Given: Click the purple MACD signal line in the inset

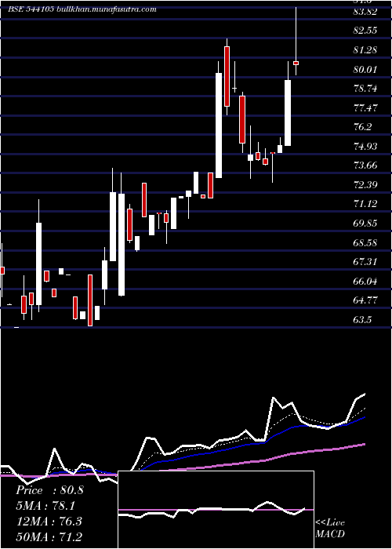Looking at the screenshot, I should (x=216, y=510).
